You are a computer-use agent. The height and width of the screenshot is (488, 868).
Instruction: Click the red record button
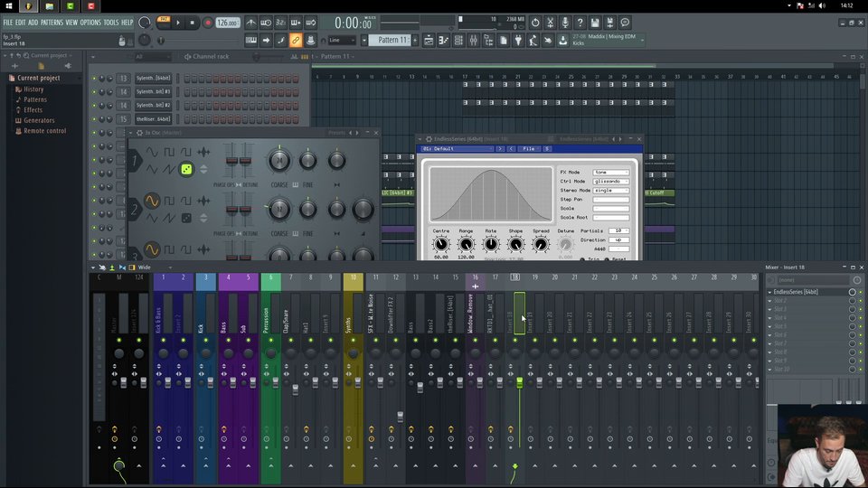click(208, 23)
